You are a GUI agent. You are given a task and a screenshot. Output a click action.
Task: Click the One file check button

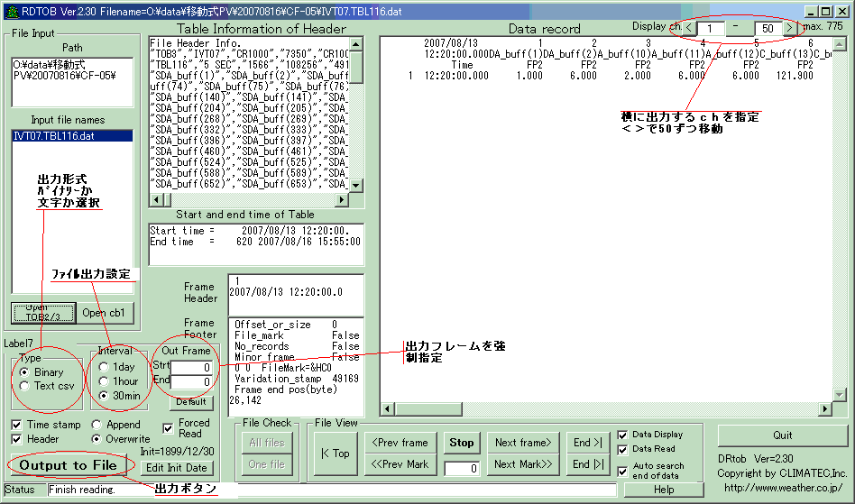267,464
